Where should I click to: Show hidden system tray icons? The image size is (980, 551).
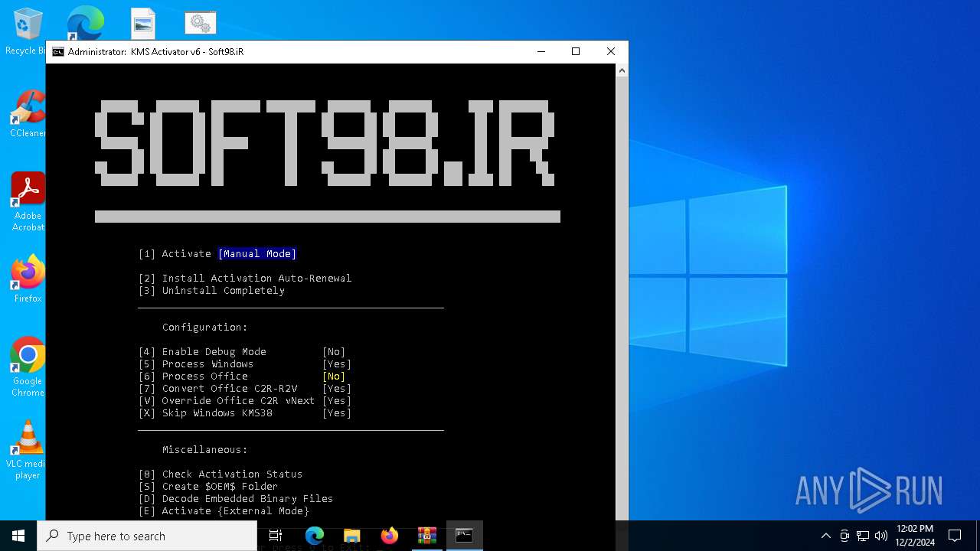coord(825,536)
